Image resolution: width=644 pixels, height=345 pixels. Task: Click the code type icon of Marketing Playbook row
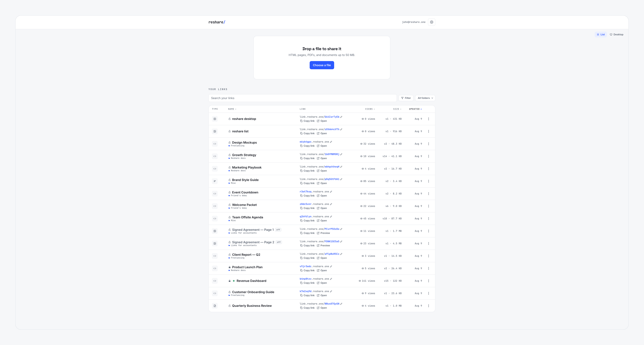(x=215, y=169)
